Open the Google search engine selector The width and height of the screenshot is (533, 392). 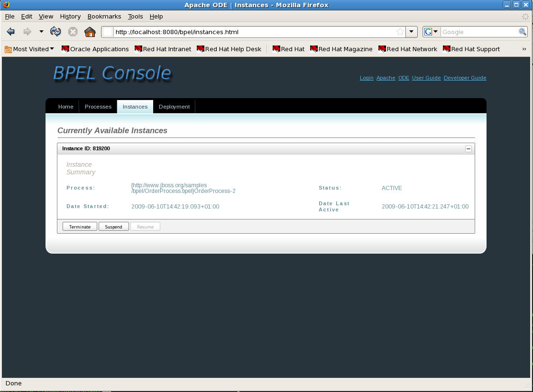432,32
